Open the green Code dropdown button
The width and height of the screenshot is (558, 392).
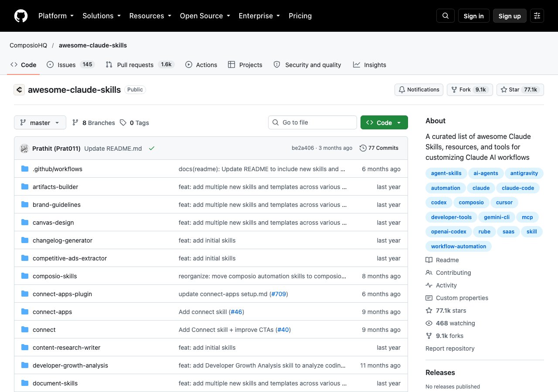tap(384, 123)
